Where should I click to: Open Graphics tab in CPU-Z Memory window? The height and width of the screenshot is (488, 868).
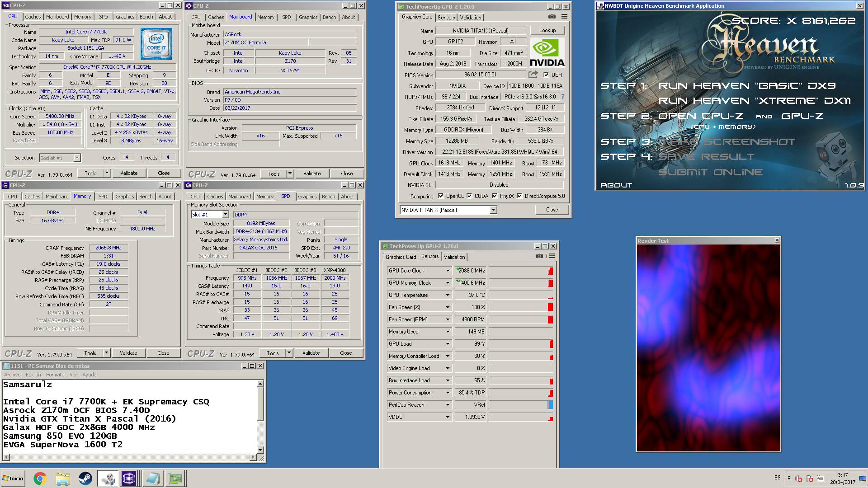point(124,197)
